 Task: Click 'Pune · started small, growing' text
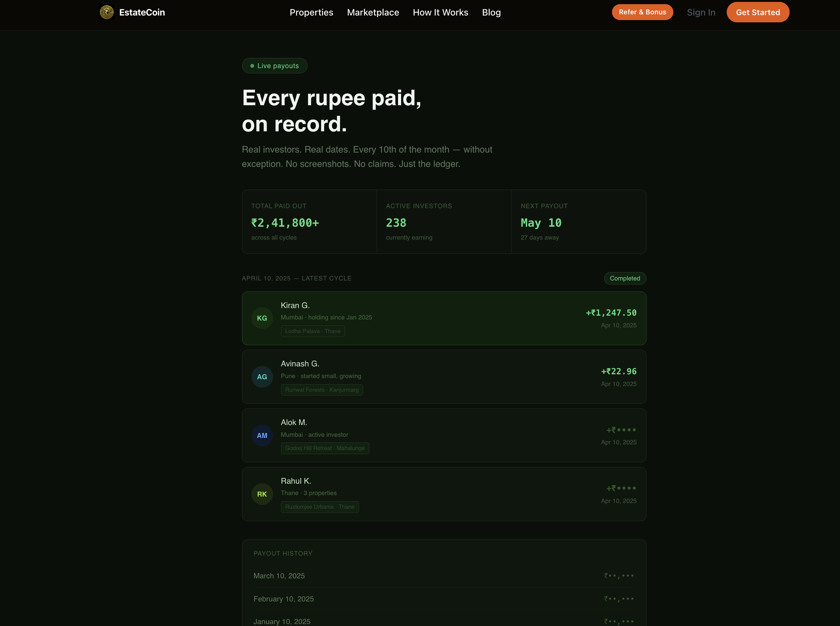click(321, 376)
